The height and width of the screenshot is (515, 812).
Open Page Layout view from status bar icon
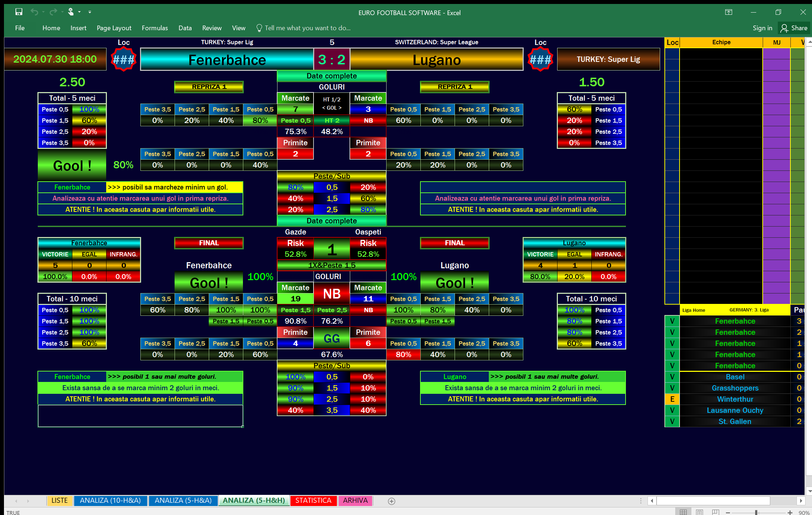tap(699, 512)
